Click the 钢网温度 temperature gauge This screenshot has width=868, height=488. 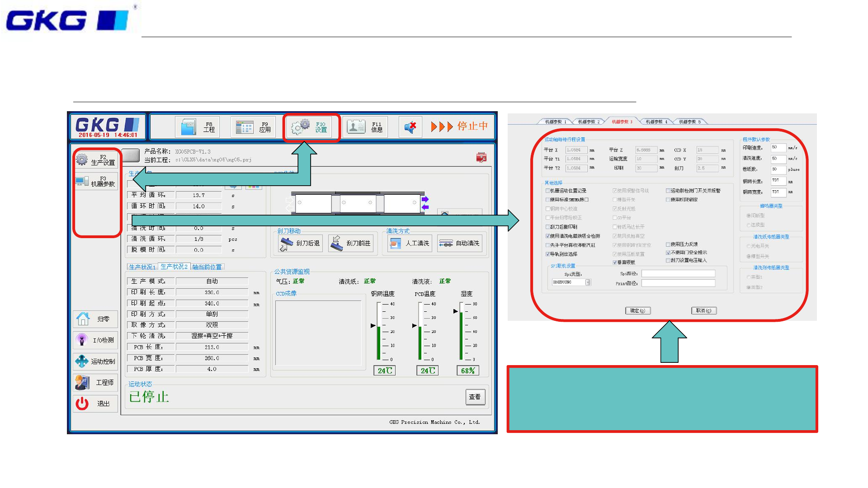pos(379,331)
